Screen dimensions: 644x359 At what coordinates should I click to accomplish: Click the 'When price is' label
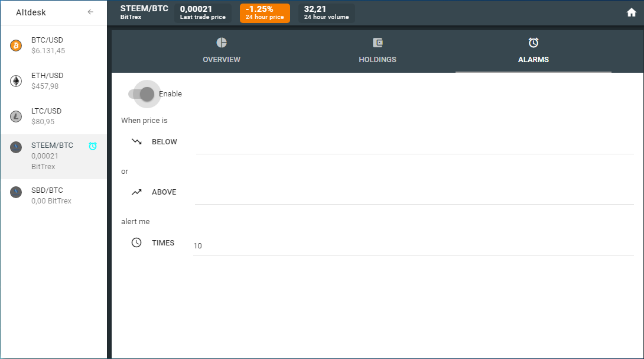tap(144, 121)
